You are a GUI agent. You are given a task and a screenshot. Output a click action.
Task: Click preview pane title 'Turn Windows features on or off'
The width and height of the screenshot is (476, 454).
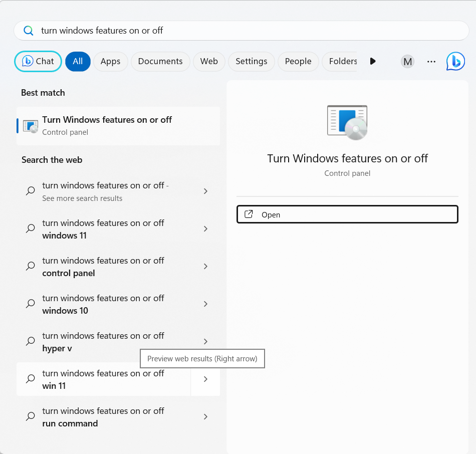(x=347, y=158)
